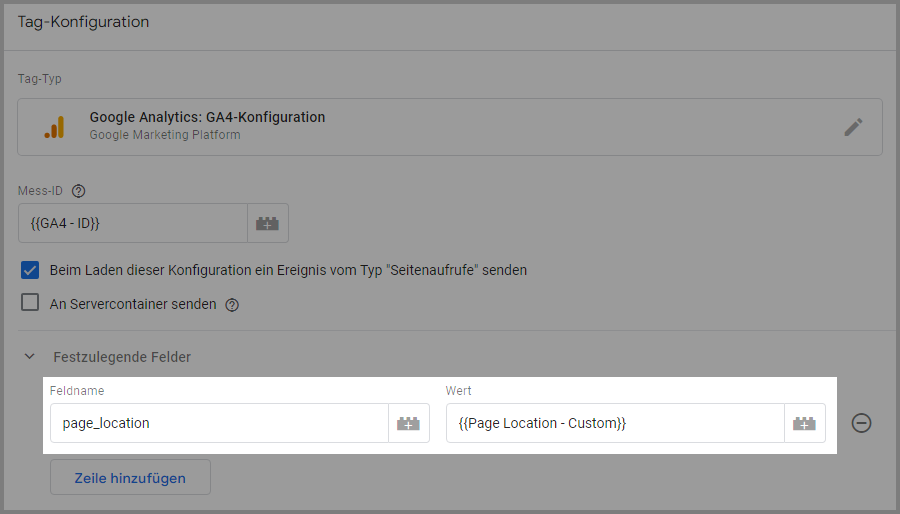900x514 pixels.
Task: Enable An Servercontainer senden checkbox
Action: pyautogui.click(x=30, y=302)
